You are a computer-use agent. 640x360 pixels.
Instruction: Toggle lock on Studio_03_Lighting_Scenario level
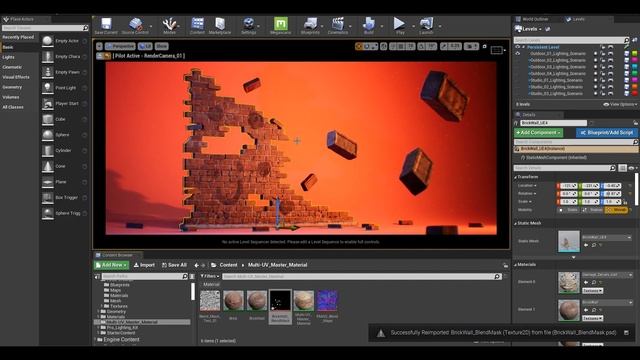tap(603, 93)
